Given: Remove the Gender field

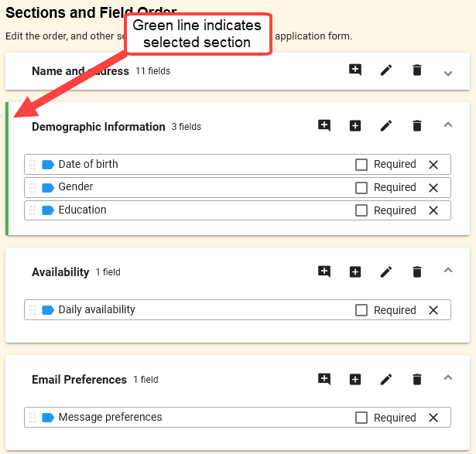Looking at the screenshot, I should tap(433, 188).
